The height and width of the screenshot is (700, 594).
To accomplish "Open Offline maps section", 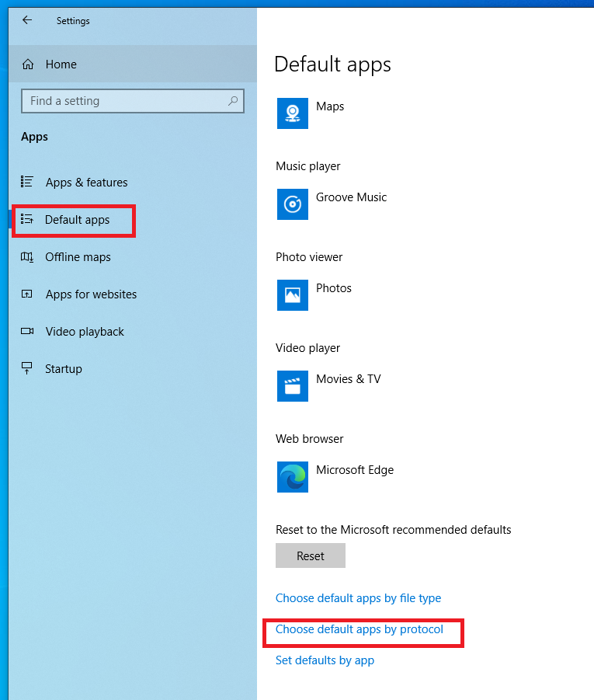I will point(78,257).
